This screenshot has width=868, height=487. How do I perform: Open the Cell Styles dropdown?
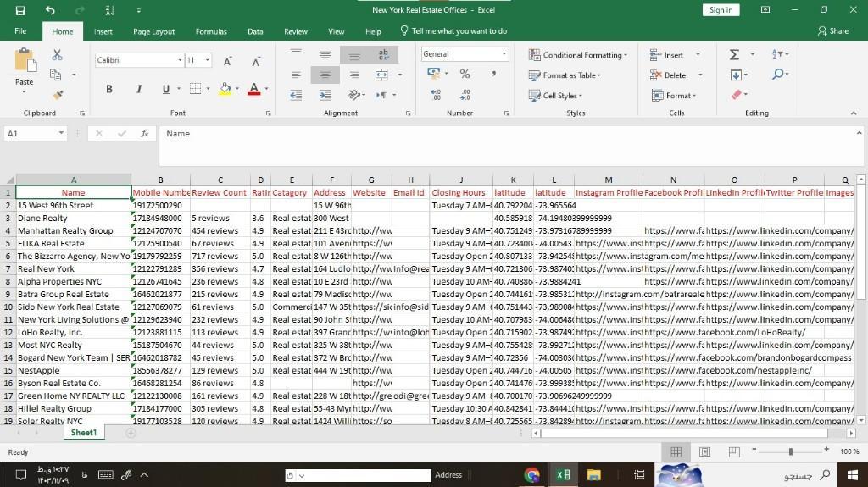(x=555, y=95)
